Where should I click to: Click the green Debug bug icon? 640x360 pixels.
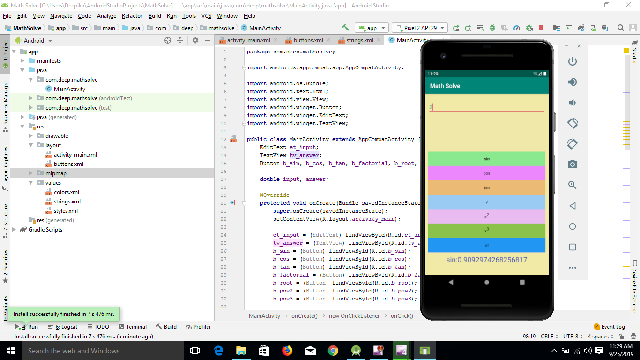492,28
